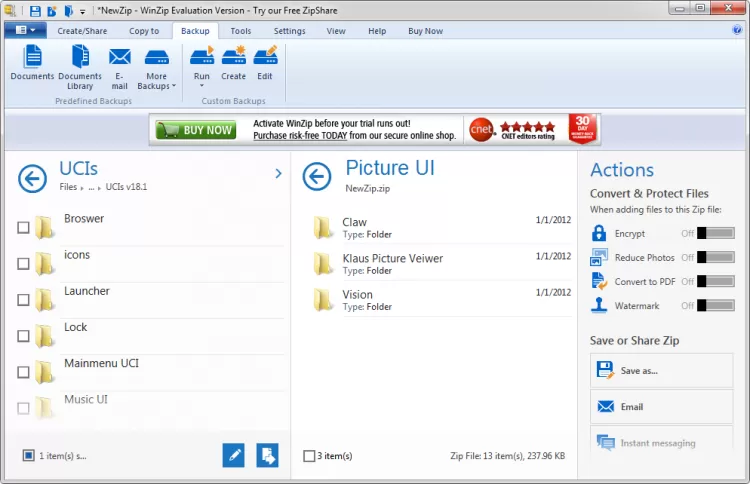Select the Mainmenu UCI folder name

[101, 363]
